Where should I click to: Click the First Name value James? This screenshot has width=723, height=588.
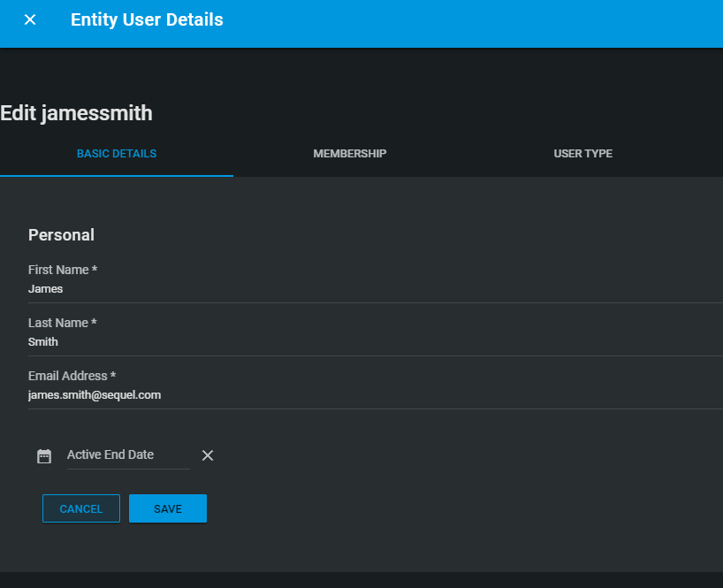coord(46,289)
